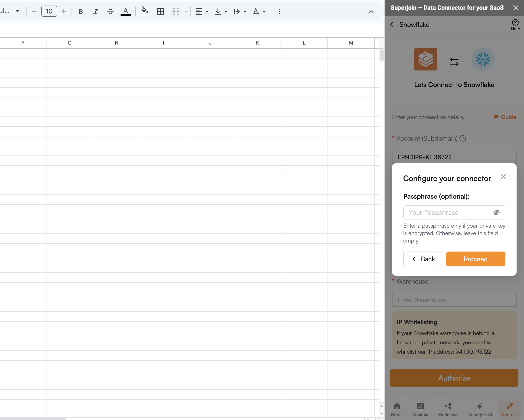This screenshot has height=420, width=524.
Task: Click the more options three-dot icon
Action: pyautogui.click(x=279, y=11)
